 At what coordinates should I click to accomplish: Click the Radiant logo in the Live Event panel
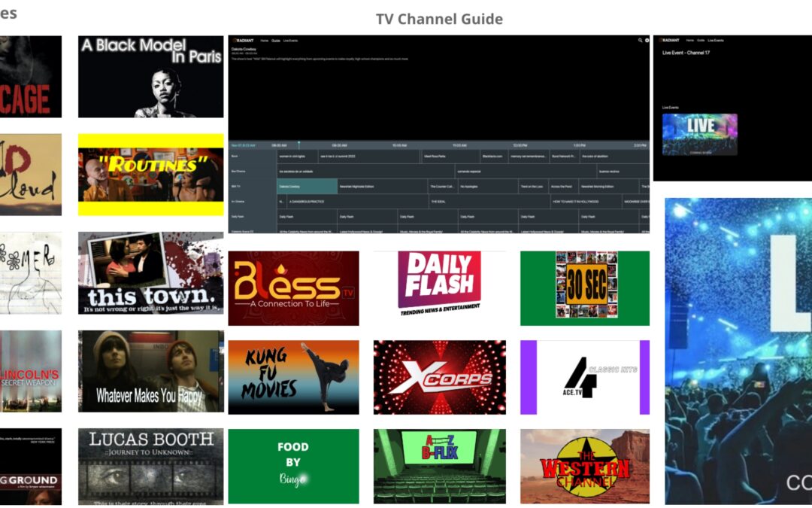point(669,40)
